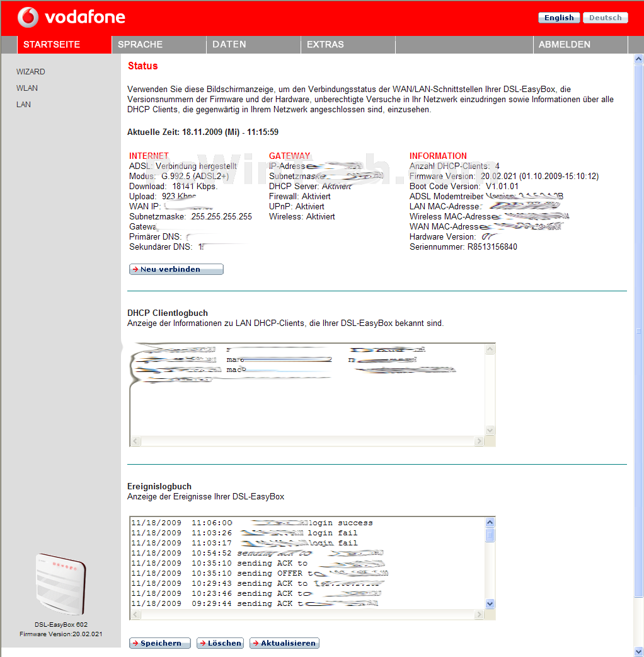The width and height of the screenshot is (644, 657).
Task: Click scroll-down arrow of DHCP client log
Action: [490, 430]
